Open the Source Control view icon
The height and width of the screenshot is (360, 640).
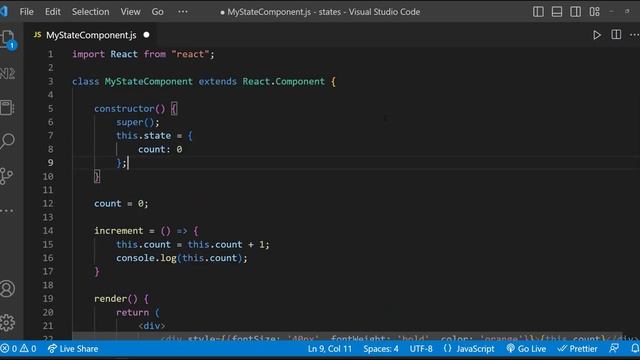[x=7, y=176]
